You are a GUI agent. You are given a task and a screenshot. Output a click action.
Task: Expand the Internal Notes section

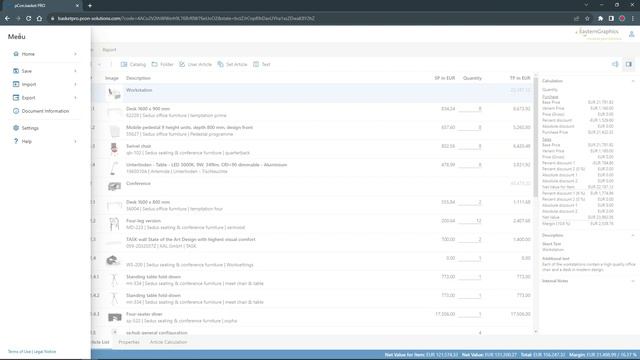(x=633, y=281)
